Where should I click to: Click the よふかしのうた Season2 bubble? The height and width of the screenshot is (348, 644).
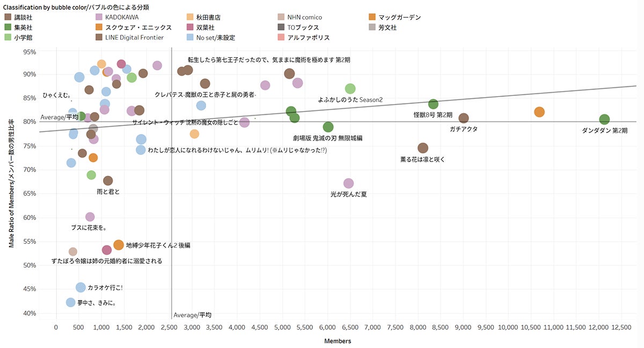point(350,88)
